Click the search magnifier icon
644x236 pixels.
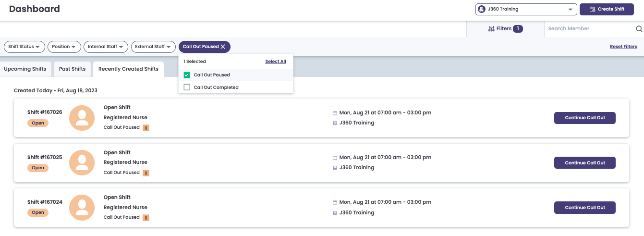pos(639,29)
